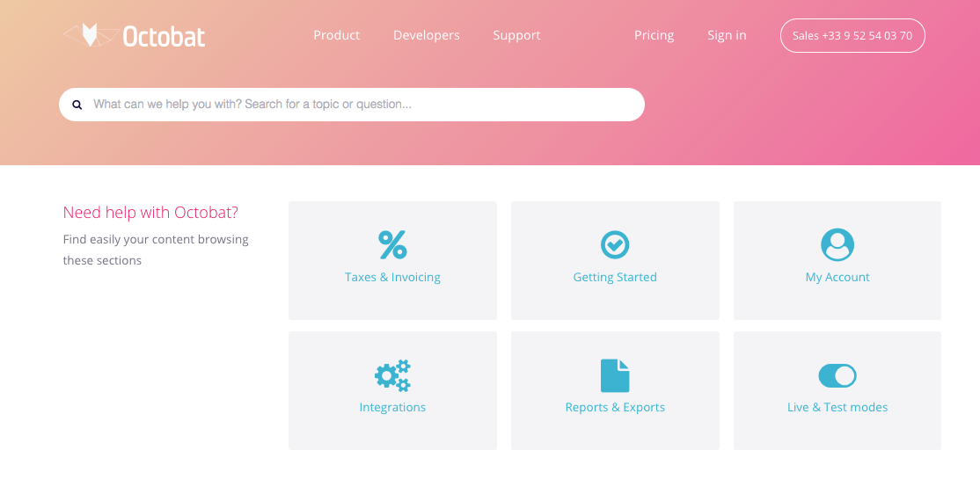
Task: Focus the help topic search field
Action: coord(361,105)
